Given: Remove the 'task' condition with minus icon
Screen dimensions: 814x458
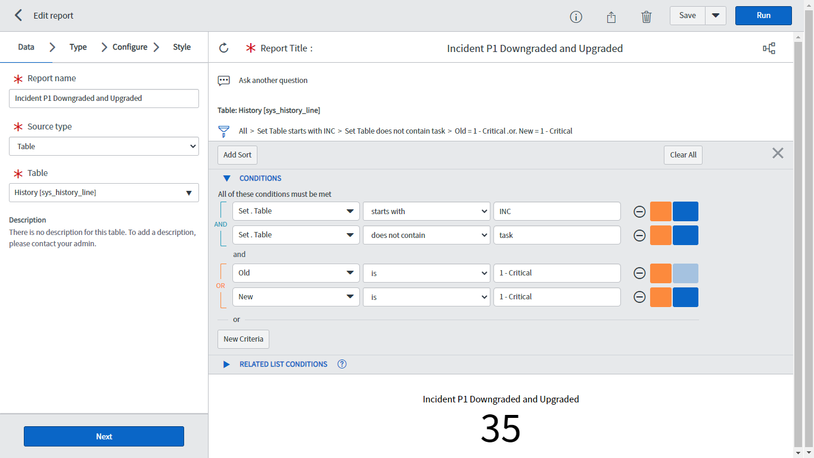Looking at the screenshot, I should (x=640, y=235).
